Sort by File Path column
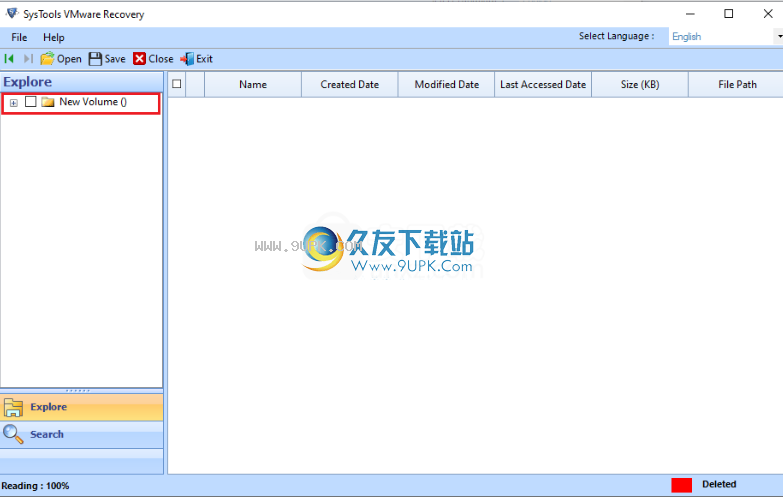Viewport: 783px width, 498px height. click(x=737, y=84)
